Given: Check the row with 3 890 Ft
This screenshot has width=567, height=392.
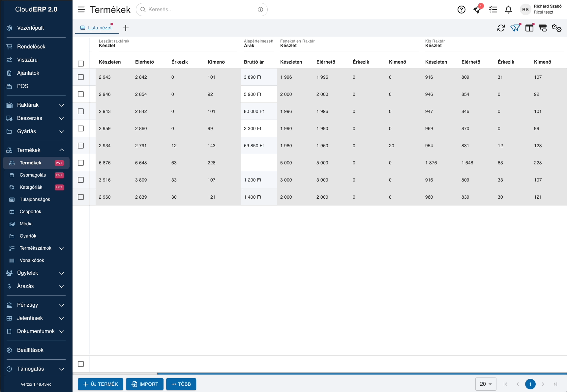Looking at the screenshot, I should [81, 77].
